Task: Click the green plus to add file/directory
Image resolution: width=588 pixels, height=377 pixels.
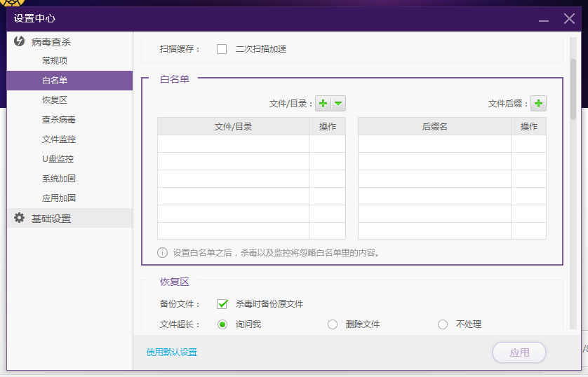Action: 323,104
